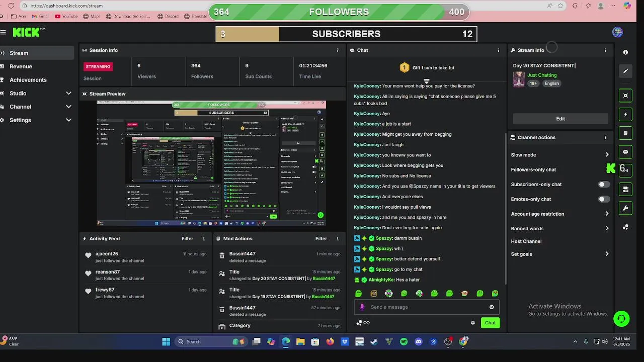
Task: Open Activity Feed three-dot menu
Action: point(204,239)
